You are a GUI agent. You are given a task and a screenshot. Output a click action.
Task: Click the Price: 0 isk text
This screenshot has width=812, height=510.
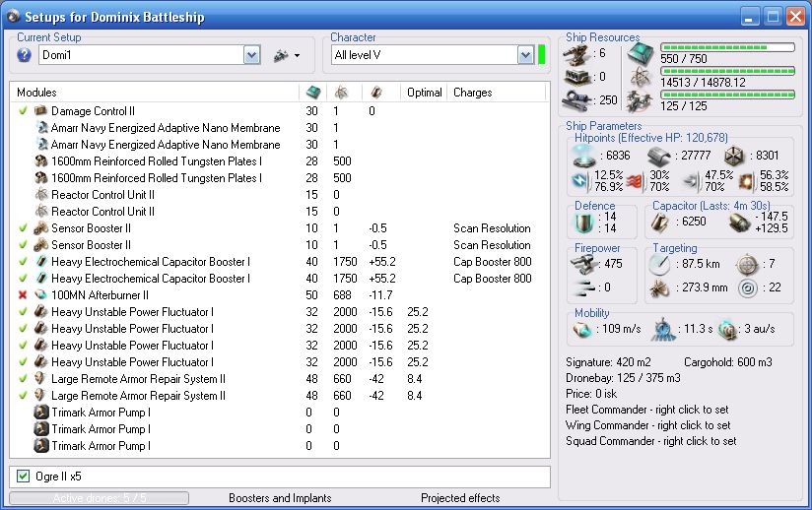click(591, 394)
